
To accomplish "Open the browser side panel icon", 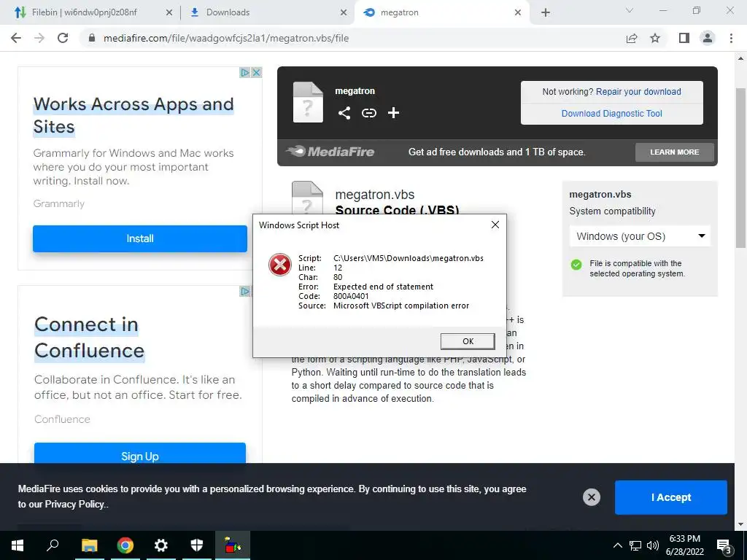I will (x=684, y=38).
